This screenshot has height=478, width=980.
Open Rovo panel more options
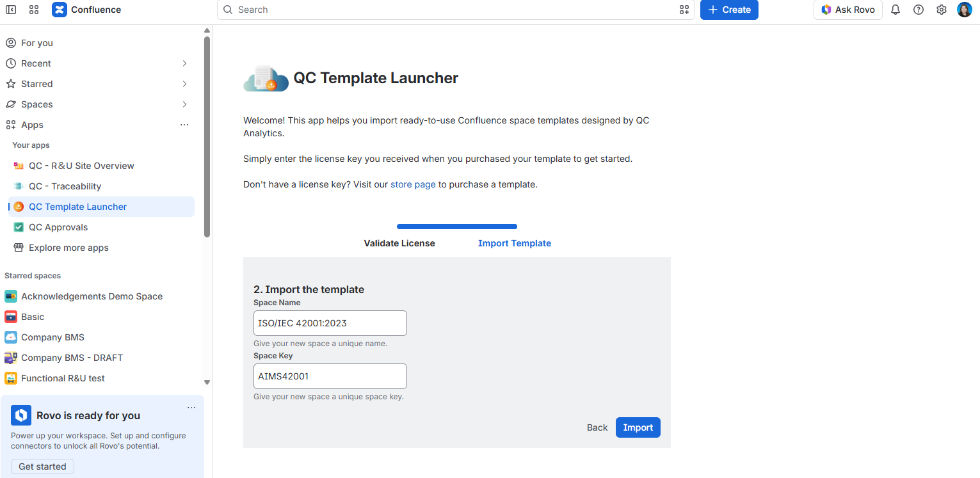[191, 408]
